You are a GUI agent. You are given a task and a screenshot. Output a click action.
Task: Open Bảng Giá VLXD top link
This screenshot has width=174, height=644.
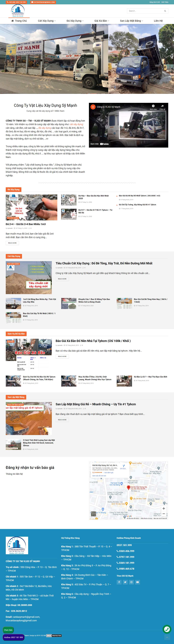155,2
